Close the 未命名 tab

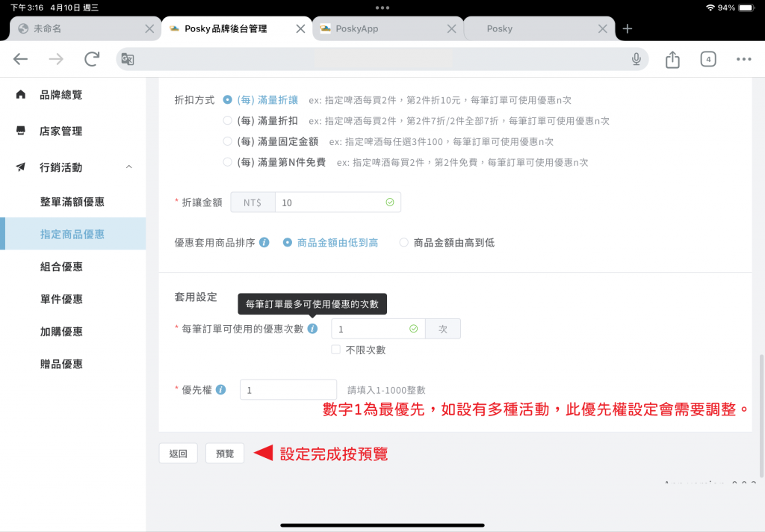(x=149, y=29)
